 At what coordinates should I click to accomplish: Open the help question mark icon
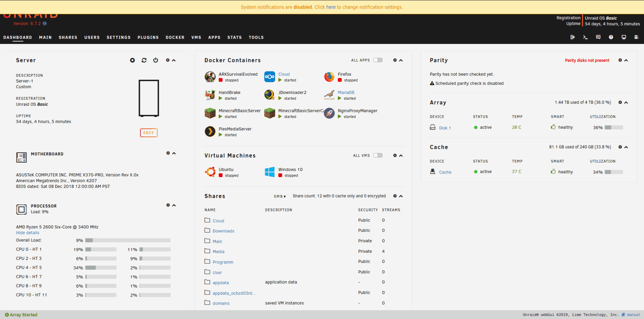tap(611, 37)
